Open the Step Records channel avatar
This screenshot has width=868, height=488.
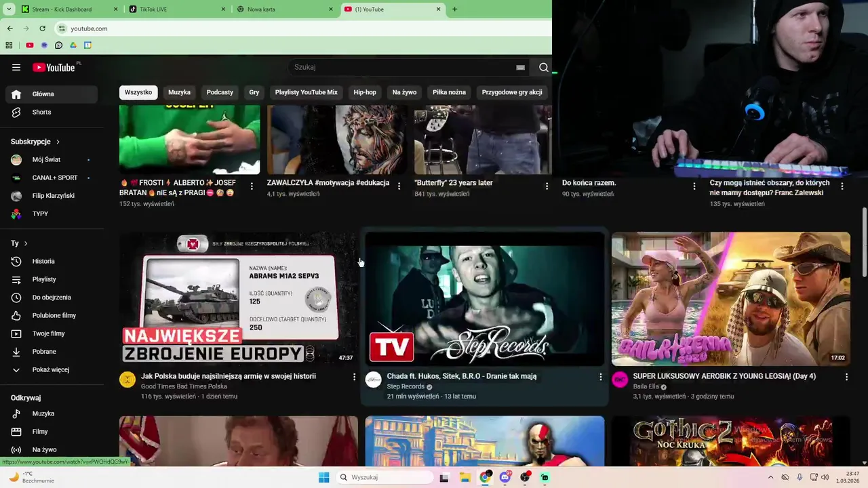[374, 380]
